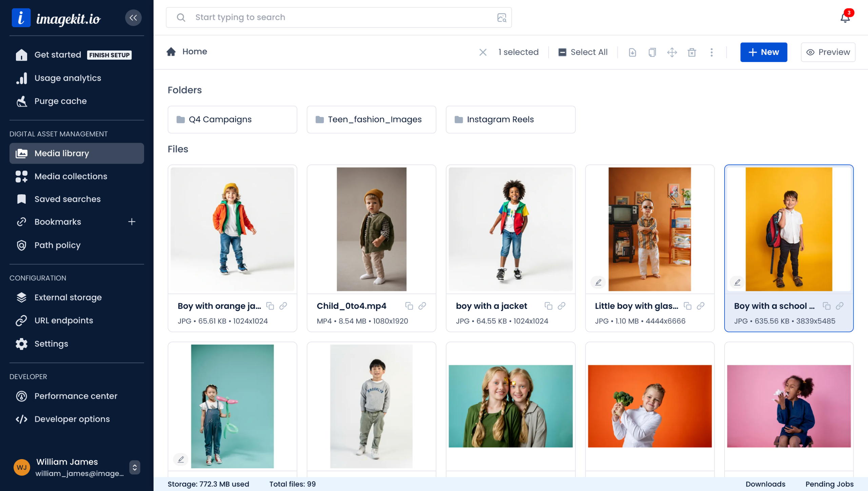Click the edit pencil on the Little boy with glasses thumbnail
868x491 pixels.
tap(598, 282)
